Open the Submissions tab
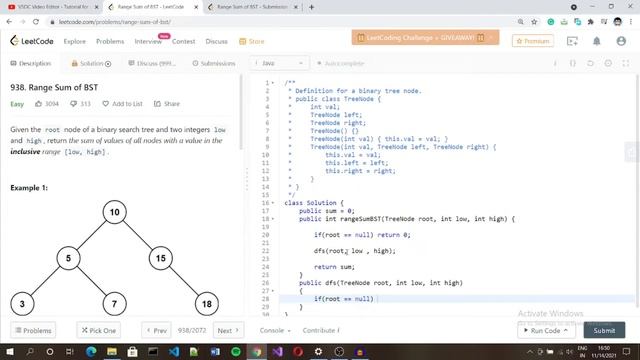The height and width of the screenshot is (360, 640). pos(214,63)
